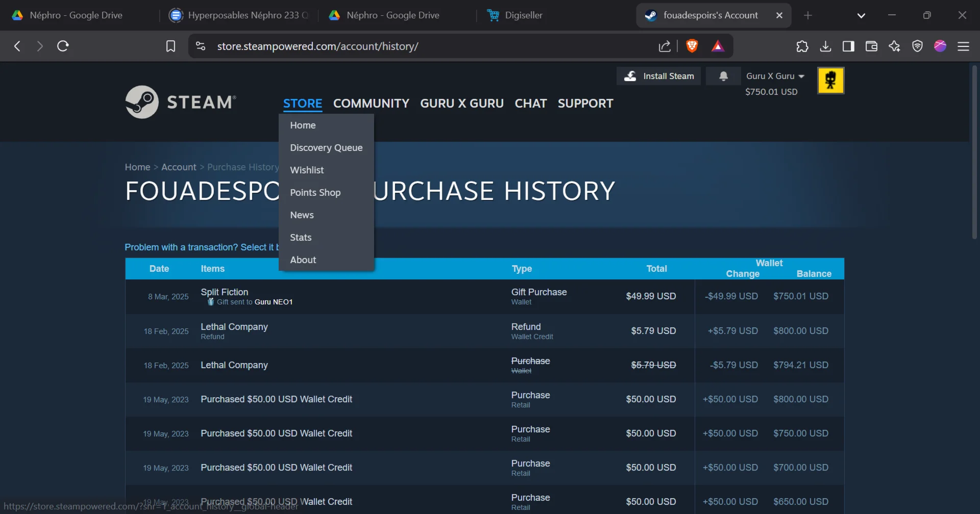Choose Discovery Queue in the Store dropdown
The image size is (980, 514).
[326, 148]
